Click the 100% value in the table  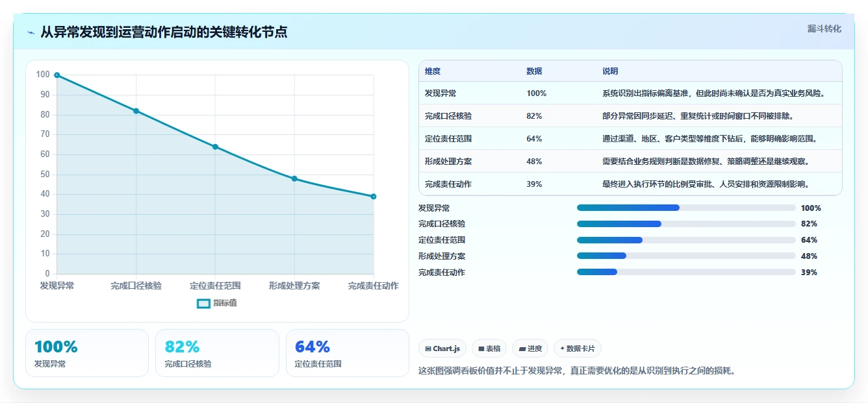pos(537,93)
